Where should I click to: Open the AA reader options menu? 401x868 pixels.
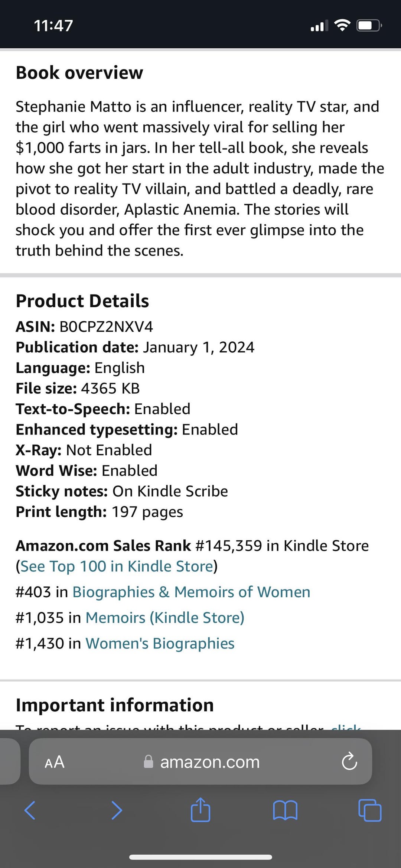(x=55, y=762)
